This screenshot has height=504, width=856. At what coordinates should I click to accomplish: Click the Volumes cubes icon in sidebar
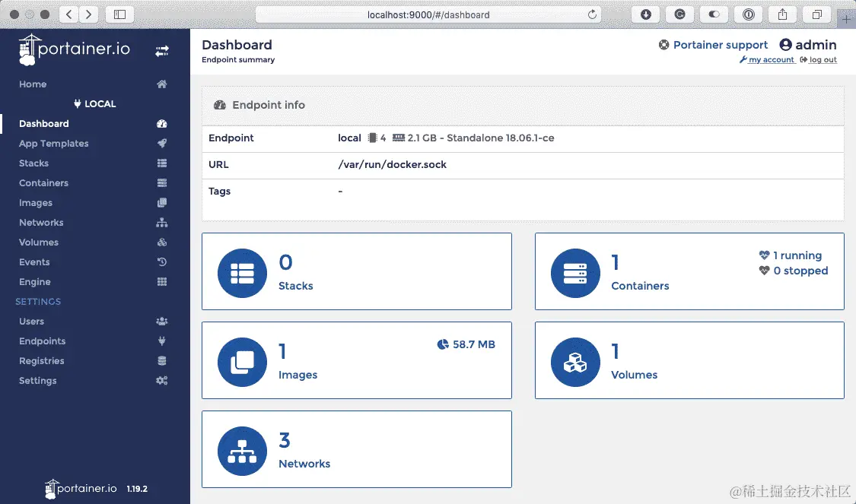click(x=161, y=242)
